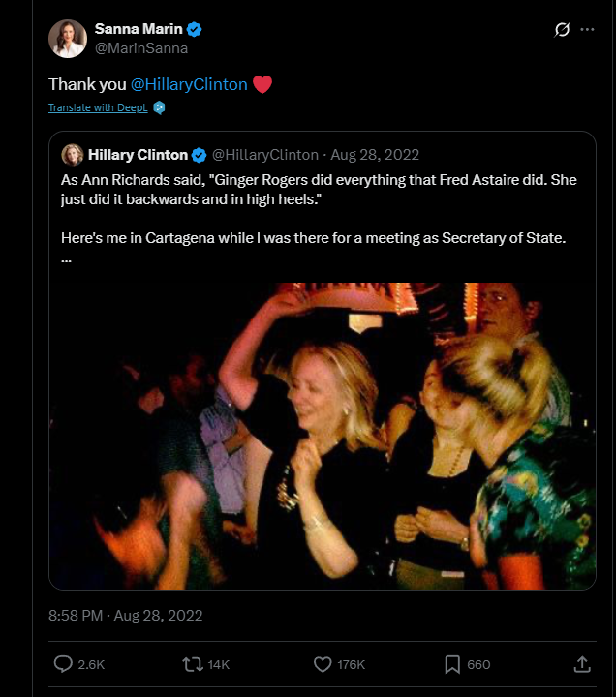This screenshot has height=697, width=616.
Task: Click the share upload icon
Action: pos(582,664)
